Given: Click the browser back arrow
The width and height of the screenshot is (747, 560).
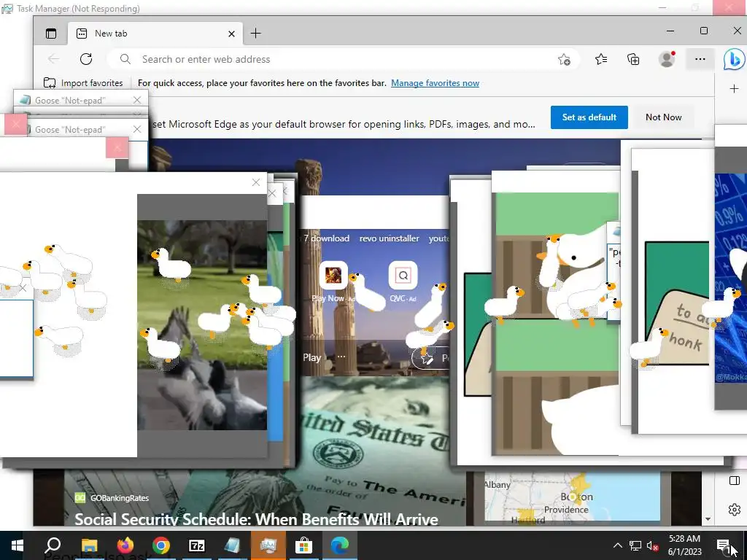Looking at the screenshot, I should pyautogui.click(x=53, y=59).
